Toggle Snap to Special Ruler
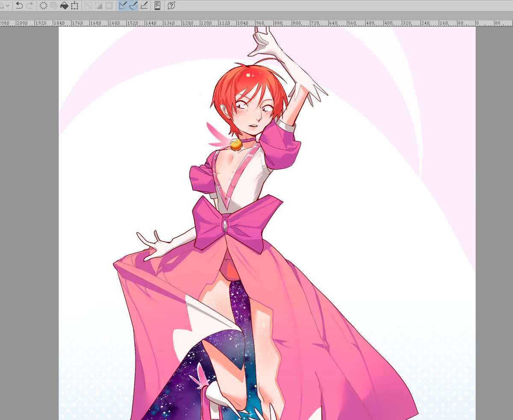Viewport: 513px width, 420px height. [133, 6]
